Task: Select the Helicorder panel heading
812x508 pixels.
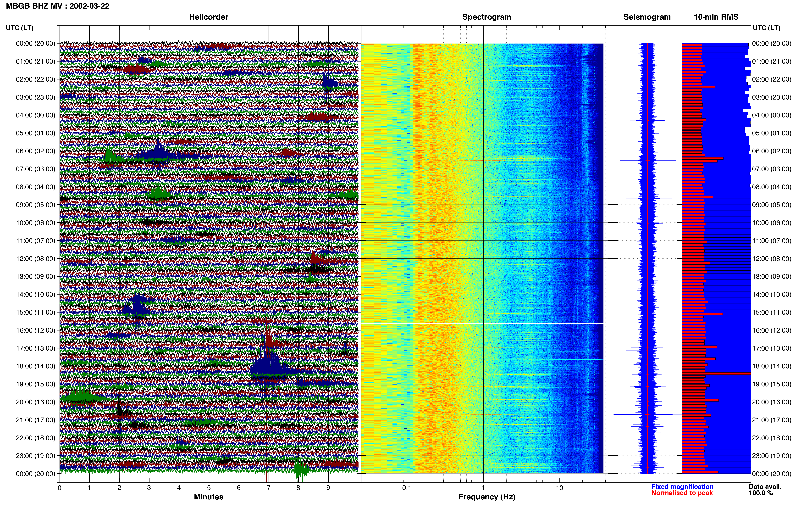Action: click(x=209, y=17)
